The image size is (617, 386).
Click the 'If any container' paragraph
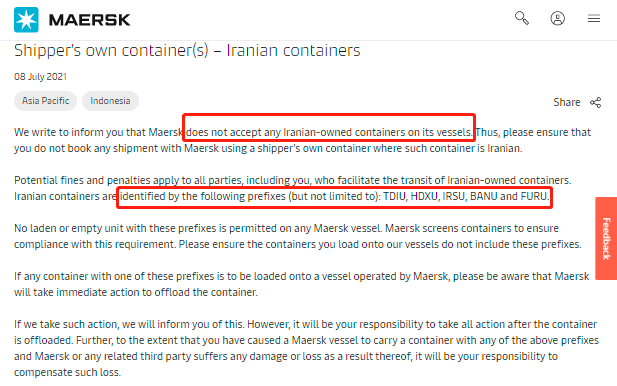(302, 284)
